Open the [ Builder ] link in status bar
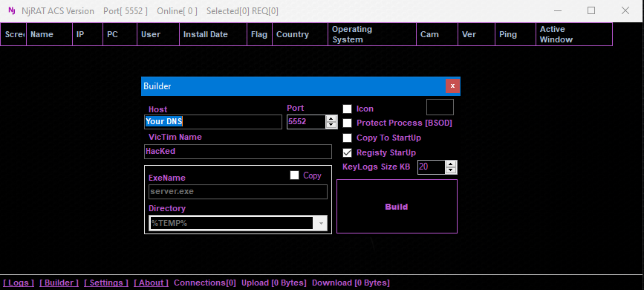 [59, 283]
